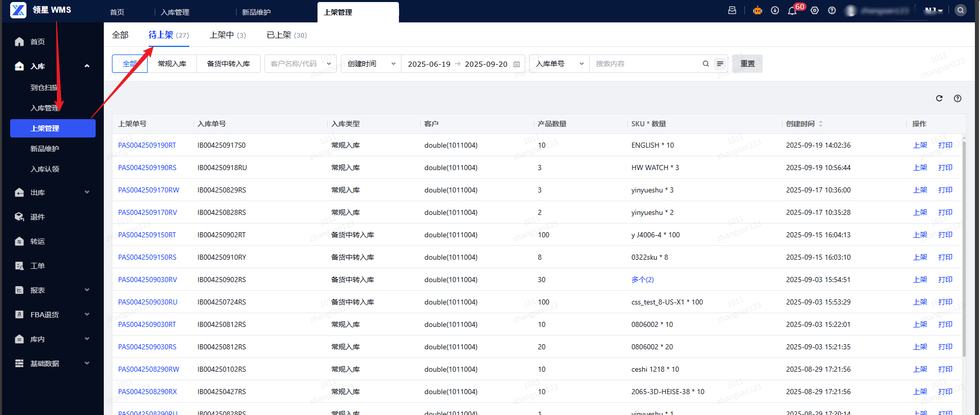The width and height of the screenshot is (980, 415).
Task: Switch to the 上架中 tab
Action: coord(227,35)
